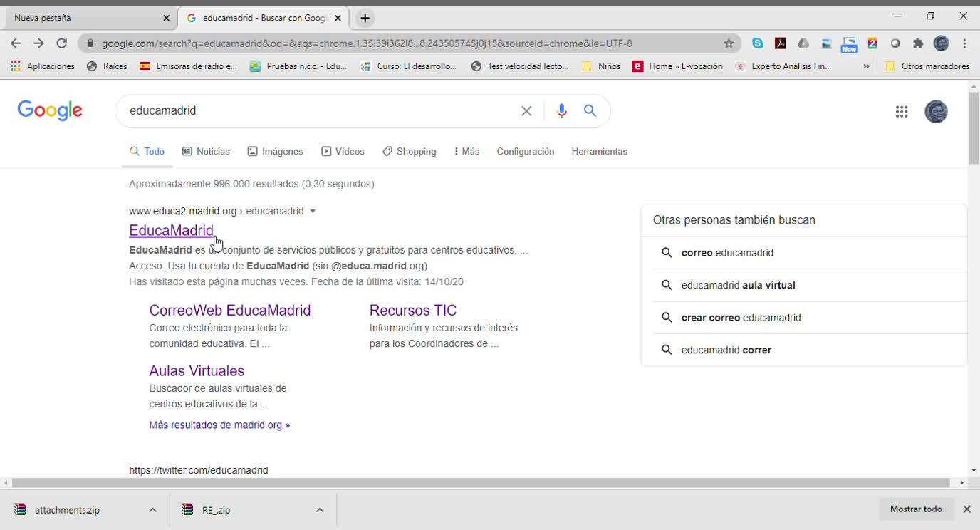Open the Raíces bookmark

[107, 66]
